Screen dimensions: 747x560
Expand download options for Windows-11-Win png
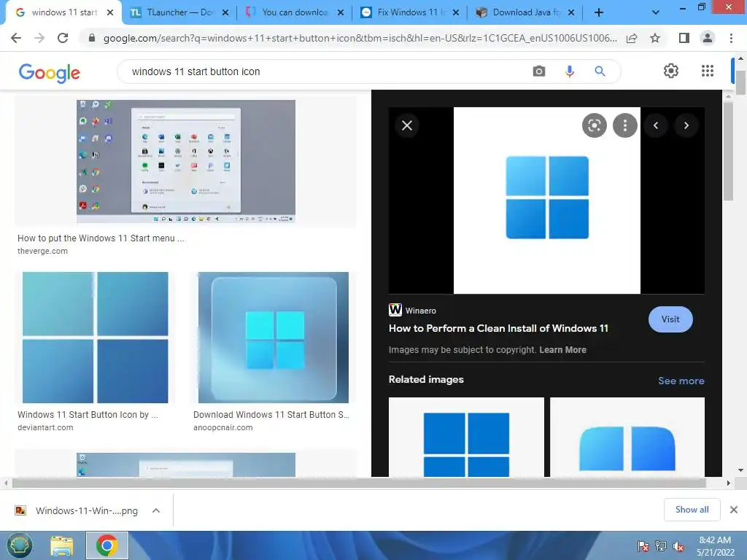[x=156, y=510]
